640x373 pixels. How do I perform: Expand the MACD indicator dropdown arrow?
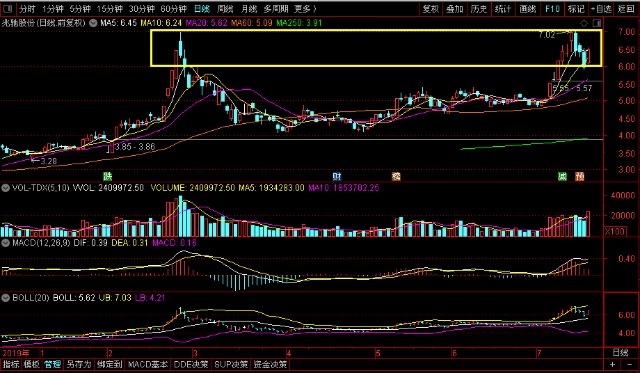click(6, 243)
